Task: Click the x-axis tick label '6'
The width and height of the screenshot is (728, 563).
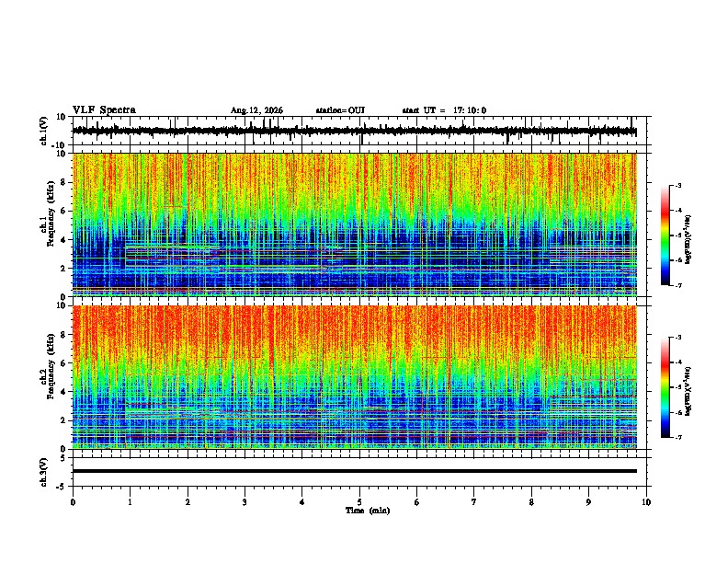Action: click(x=417, y=502)
